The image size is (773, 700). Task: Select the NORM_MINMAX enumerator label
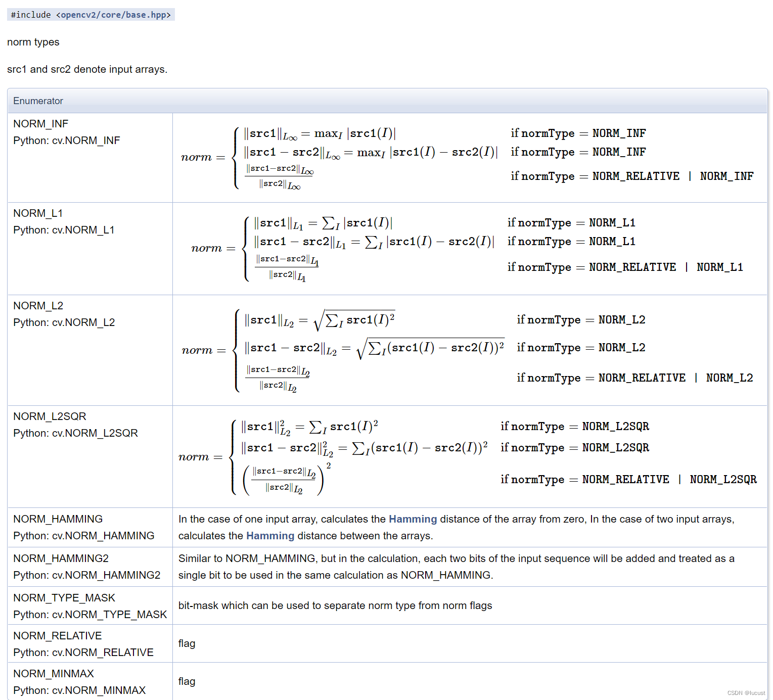click(x=53, y=674)
